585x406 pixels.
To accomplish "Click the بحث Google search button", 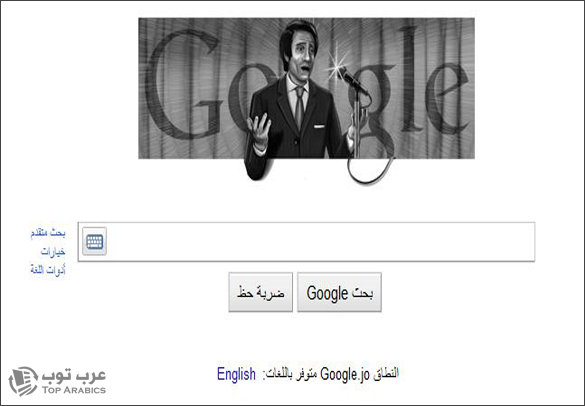I will click(340, 292).
